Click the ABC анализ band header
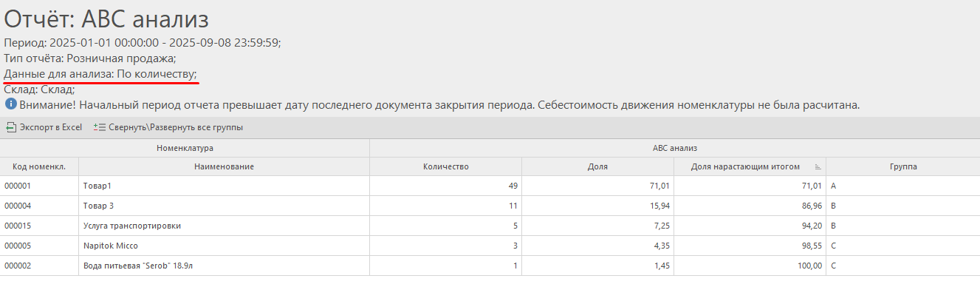980x287 pixels. coord(675,149)
